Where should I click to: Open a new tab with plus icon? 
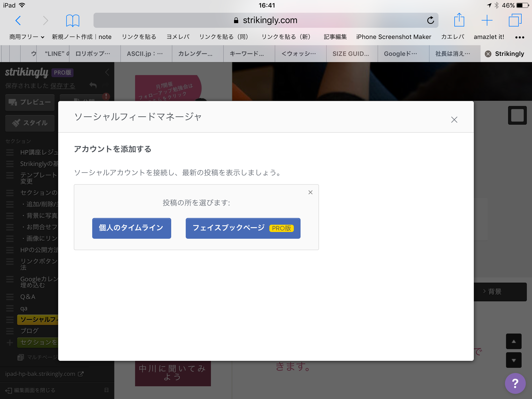coord(487,20)
